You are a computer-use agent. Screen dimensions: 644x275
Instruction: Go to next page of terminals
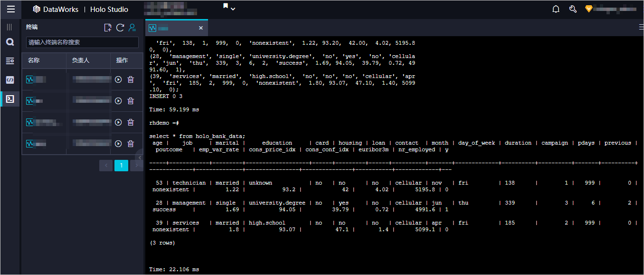(x=136, y=166)
